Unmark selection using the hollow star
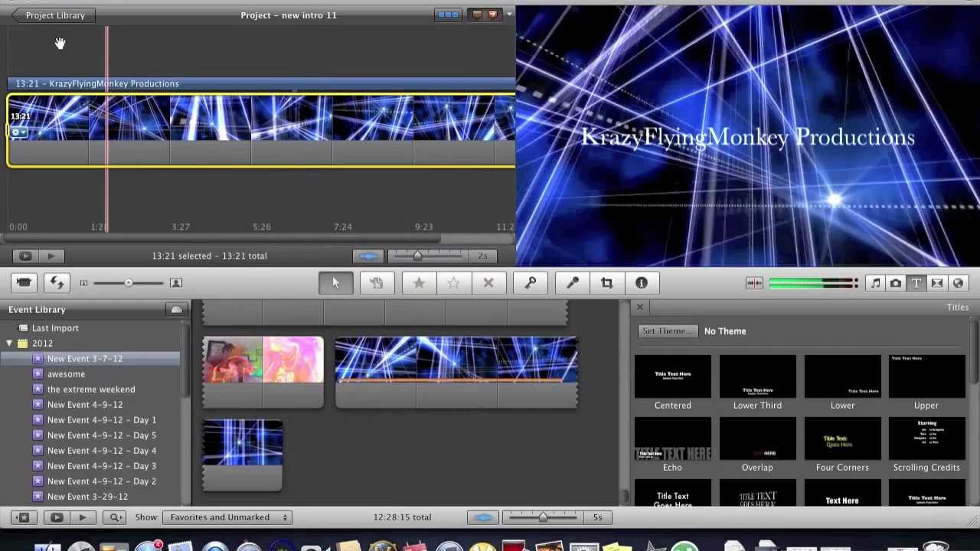Screen dimensions: 980x551 pyautogui.click(x=453, y=283)
